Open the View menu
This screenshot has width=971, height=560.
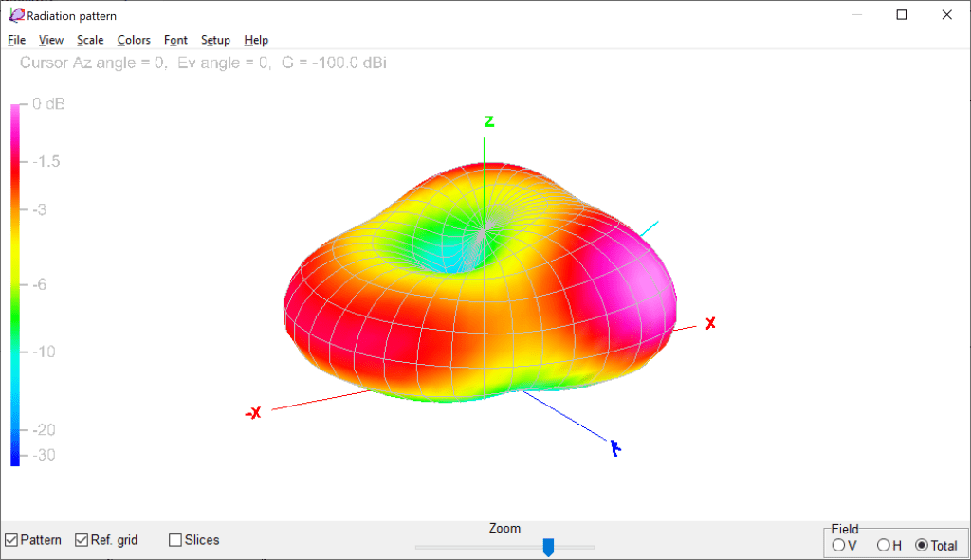(51, 40)
